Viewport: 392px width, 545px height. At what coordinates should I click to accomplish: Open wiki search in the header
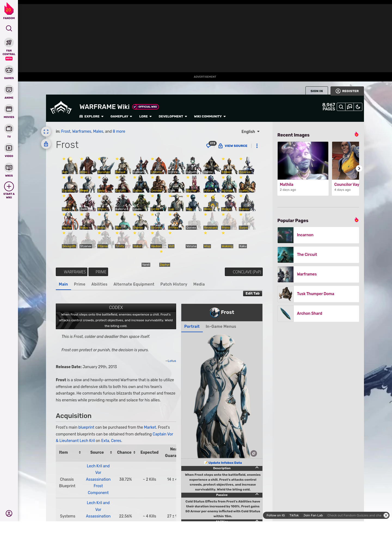(x=341, y=107)
